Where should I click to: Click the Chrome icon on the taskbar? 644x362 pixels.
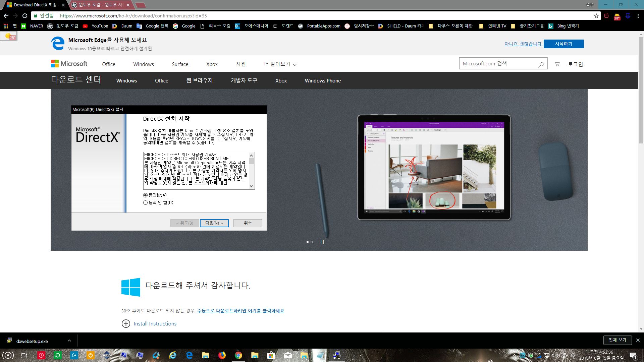pos(238,355)
